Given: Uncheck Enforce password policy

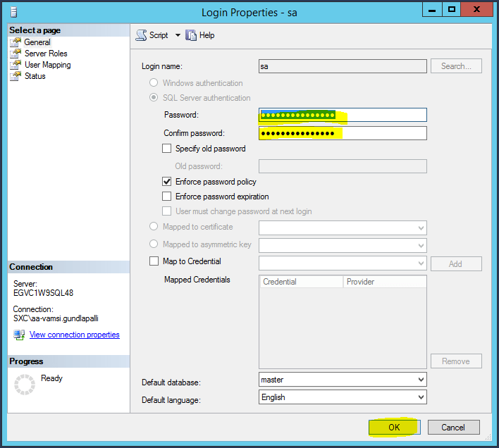Looking at the screenshot, I should [167, 182].
